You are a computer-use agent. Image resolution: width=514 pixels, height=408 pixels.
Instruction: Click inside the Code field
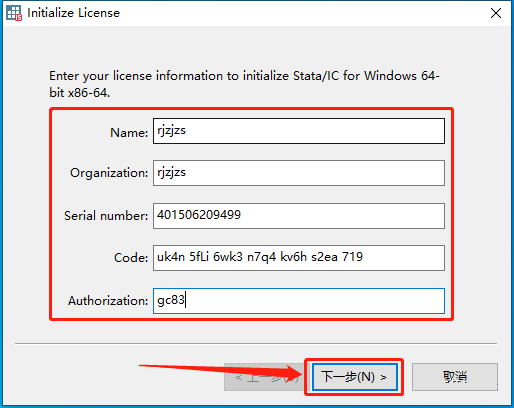[299, 258]
